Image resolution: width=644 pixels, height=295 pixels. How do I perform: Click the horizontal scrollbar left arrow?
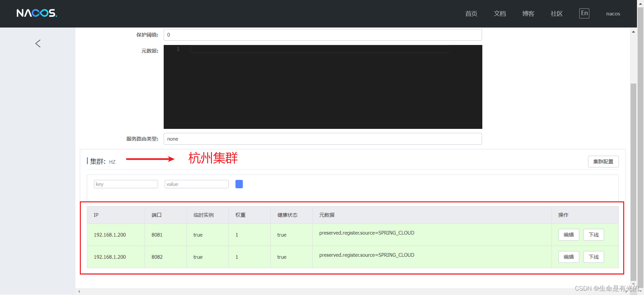(79, 291)
